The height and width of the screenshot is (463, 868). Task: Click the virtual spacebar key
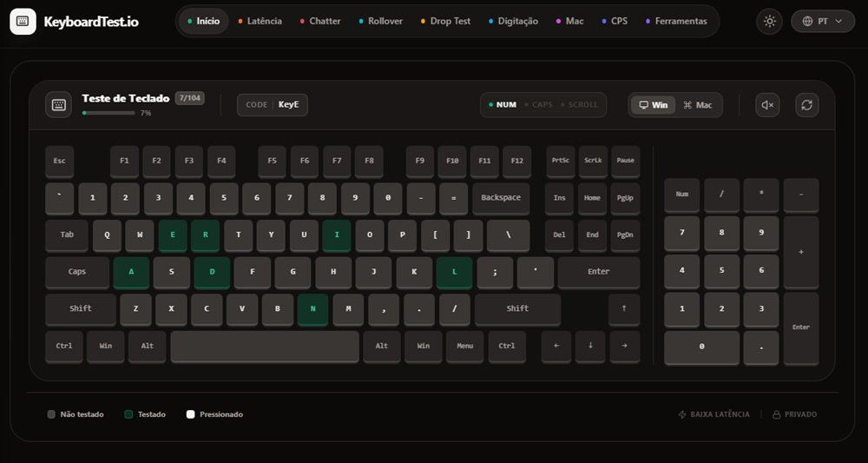tap(265, 346)
